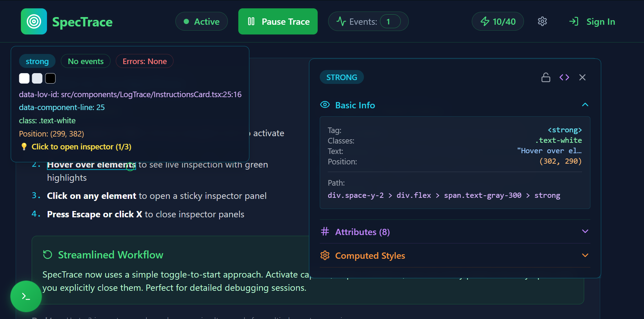Expand the Attributes (8) section chevron
This screenshot has width=644, height=319.
585,232
